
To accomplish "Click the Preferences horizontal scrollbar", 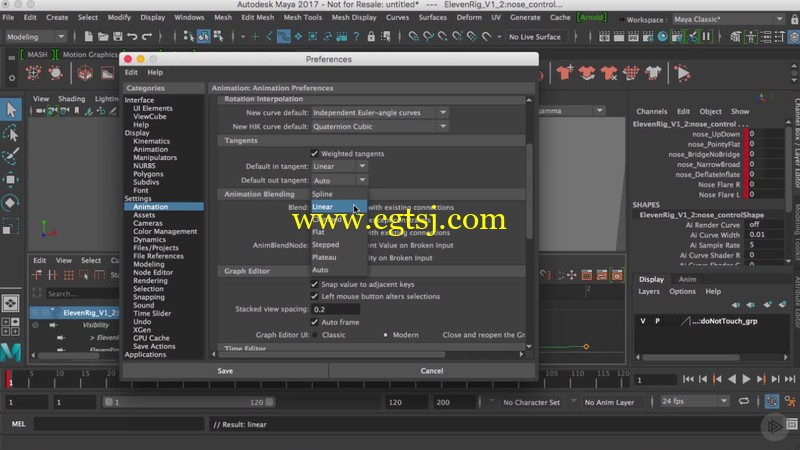I will [331, 354].
